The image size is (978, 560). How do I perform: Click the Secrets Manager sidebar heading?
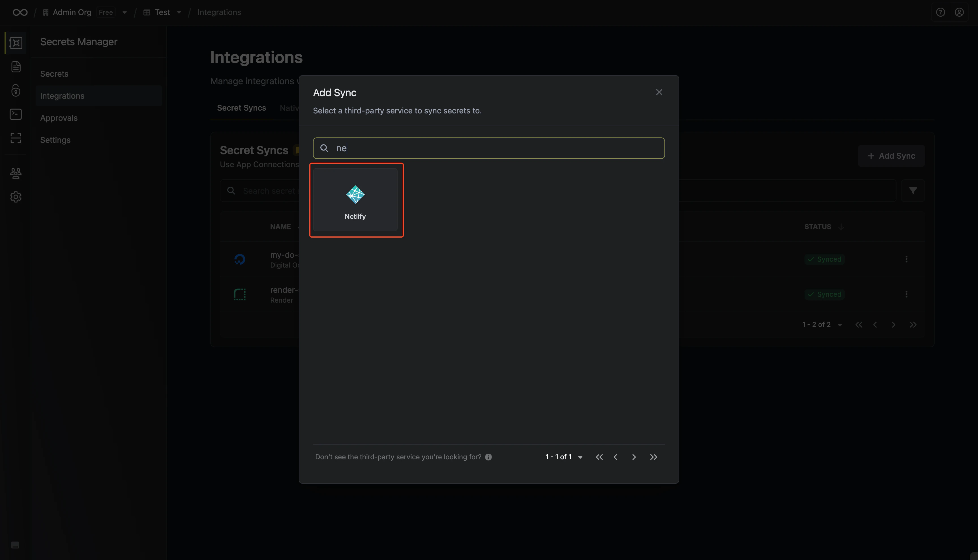click(78, 42)
